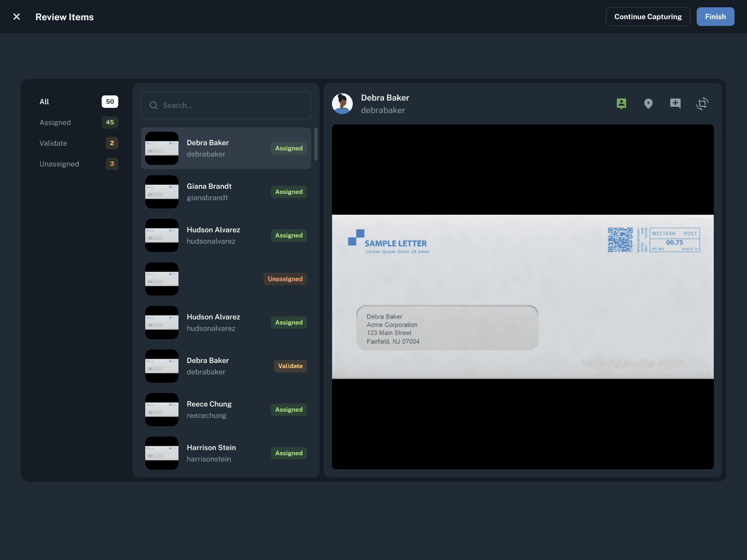This screenshot has width=747, height=560.
Task: Click the 50 count badge for All
Action: 110,102
